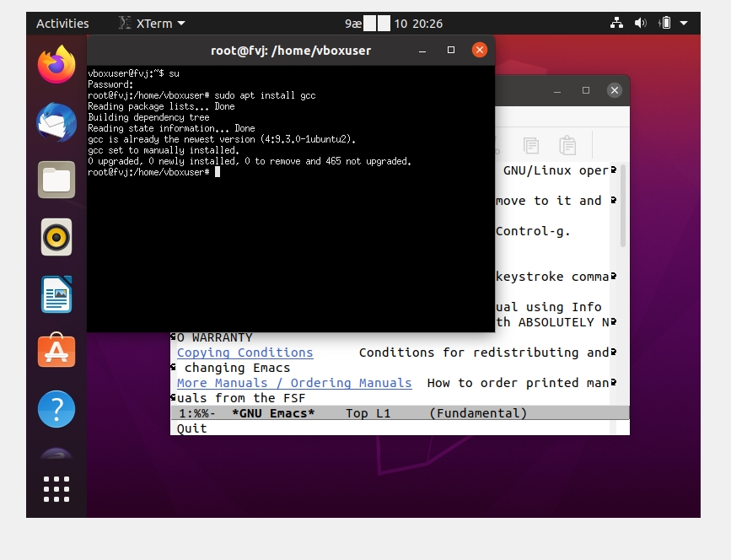Click the ual using Info text in Emacs
Image resolution: width=731 pixels, height=560 pixels.
click(549, 307)
